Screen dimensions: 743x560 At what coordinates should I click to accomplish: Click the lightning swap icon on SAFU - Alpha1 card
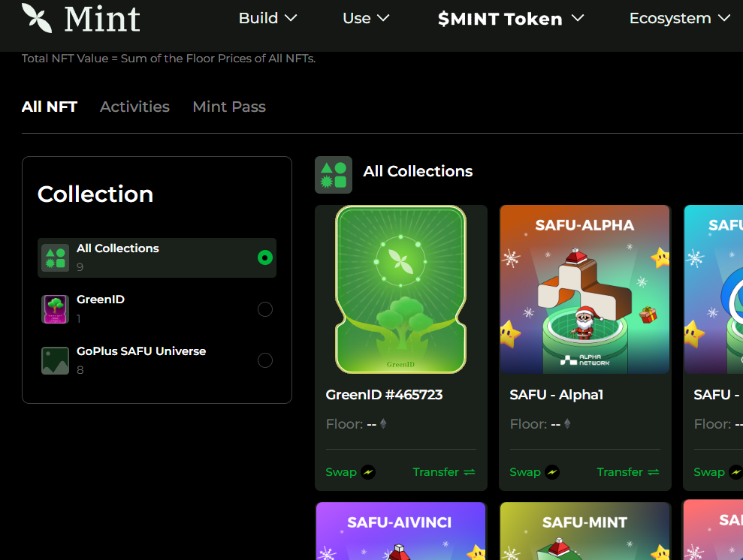pyautogui.click(x=552, y=472)
